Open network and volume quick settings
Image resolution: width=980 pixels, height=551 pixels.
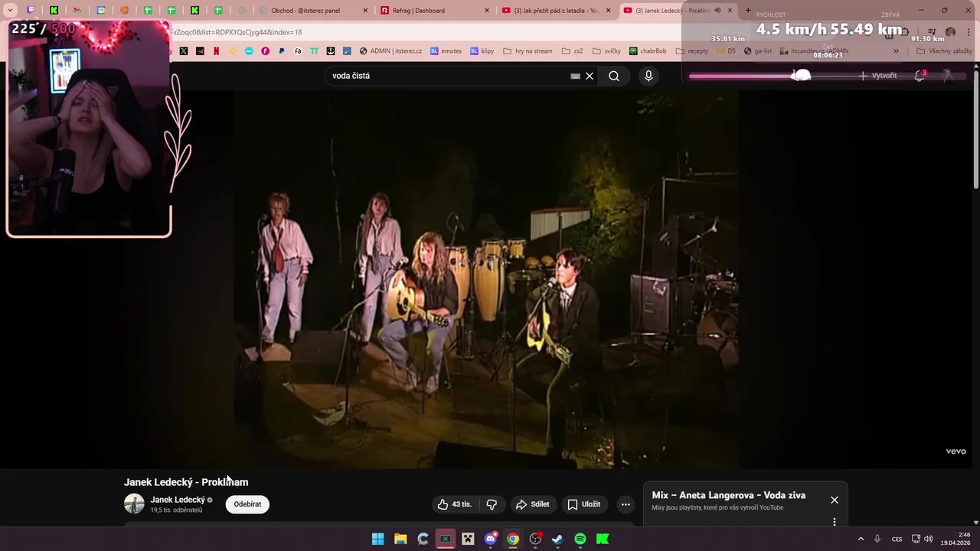pos(922,539)
